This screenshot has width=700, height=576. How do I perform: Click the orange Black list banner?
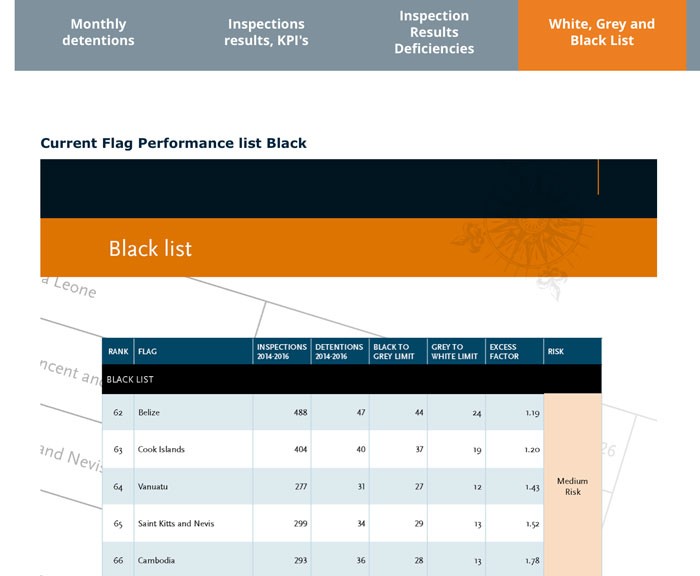[x=348, y=247]
